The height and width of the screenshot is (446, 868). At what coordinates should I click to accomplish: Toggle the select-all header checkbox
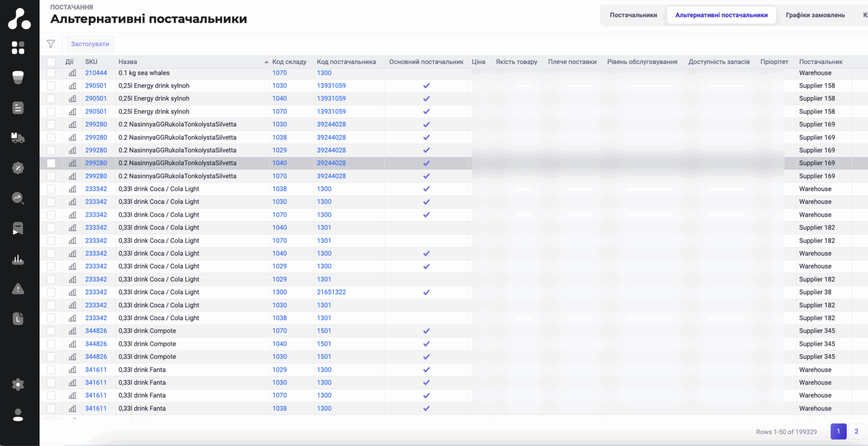pyautogui.click(x=51, y=62)
